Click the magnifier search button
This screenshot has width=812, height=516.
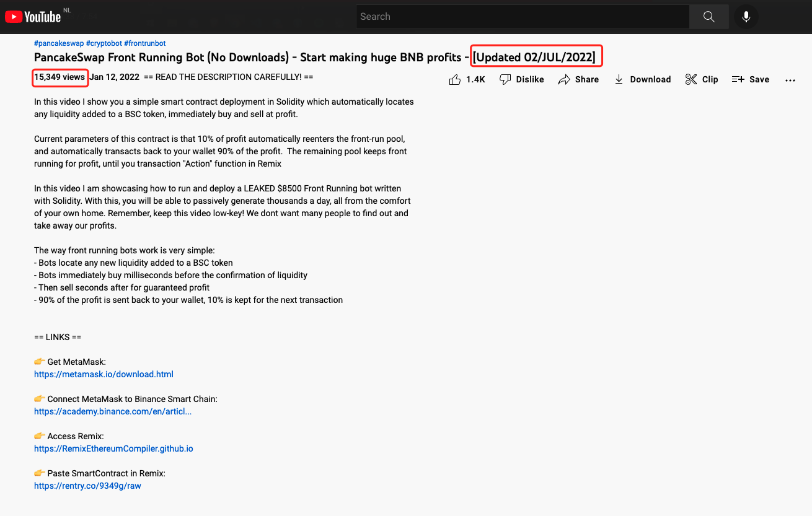709,17
